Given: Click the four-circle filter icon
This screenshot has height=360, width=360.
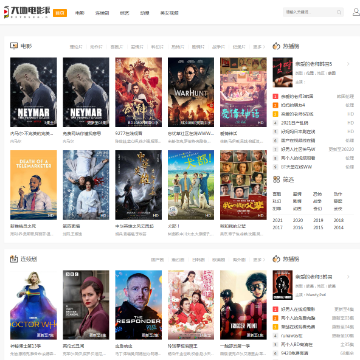Looking at the screenshot, I should coord(276,180).
